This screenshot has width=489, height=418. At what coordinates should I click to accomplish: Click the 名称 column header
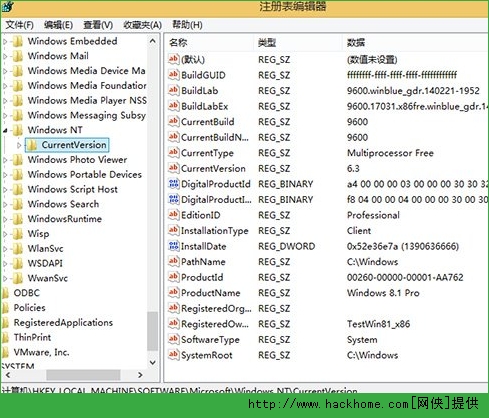[x=209, y=42]
